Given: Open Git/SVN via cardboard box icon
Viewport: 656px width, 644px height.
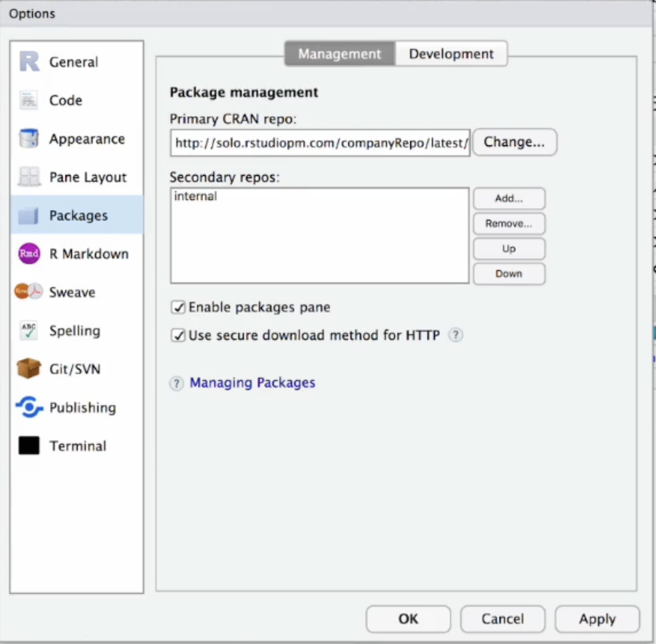Looking at the screenshot, I should pos(29,369).
